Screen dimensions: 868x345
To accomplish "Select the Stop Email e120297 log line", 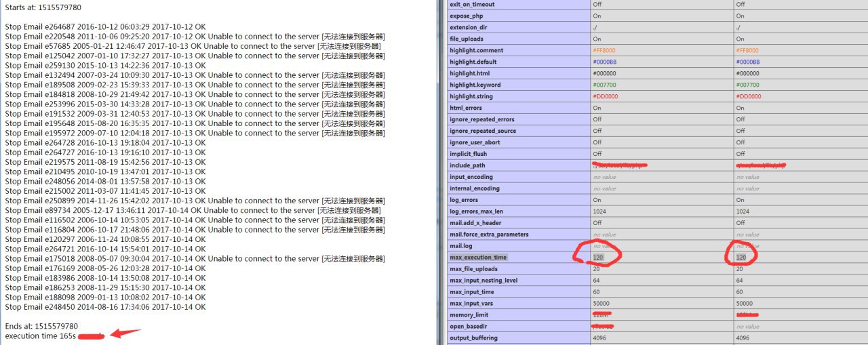I will (x=105, y=239).
